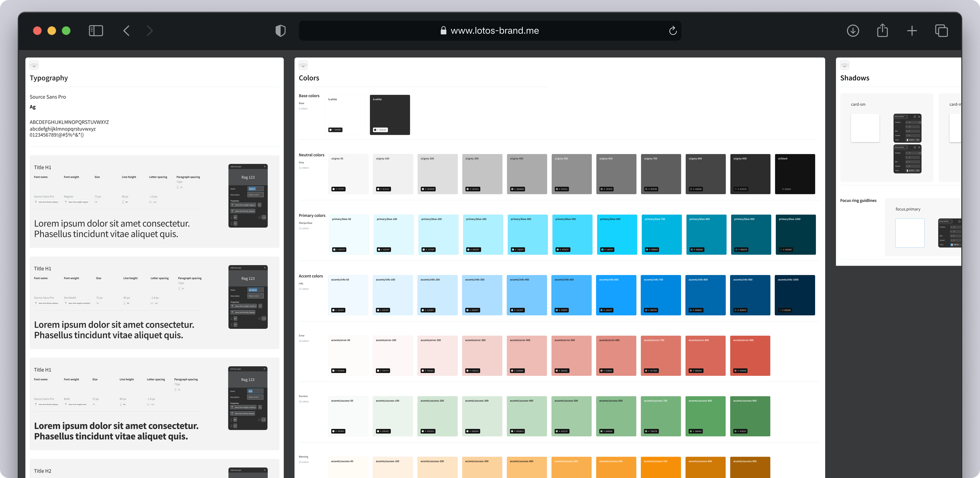Click the Rag 123 preview in the Regular card
Viewport: 980px width, 478px height.
pyautogui.click(x=248, y=177)
